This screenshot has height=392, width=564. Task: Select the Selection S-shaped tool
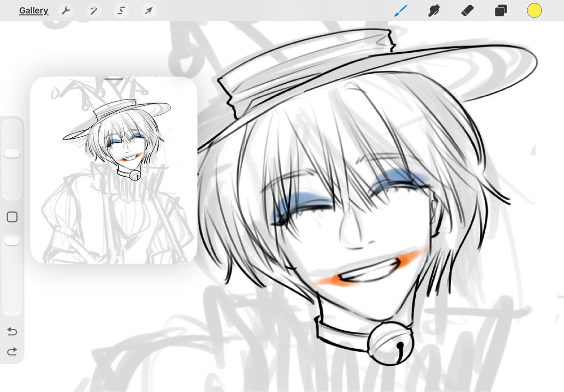(x=121, y=10)
